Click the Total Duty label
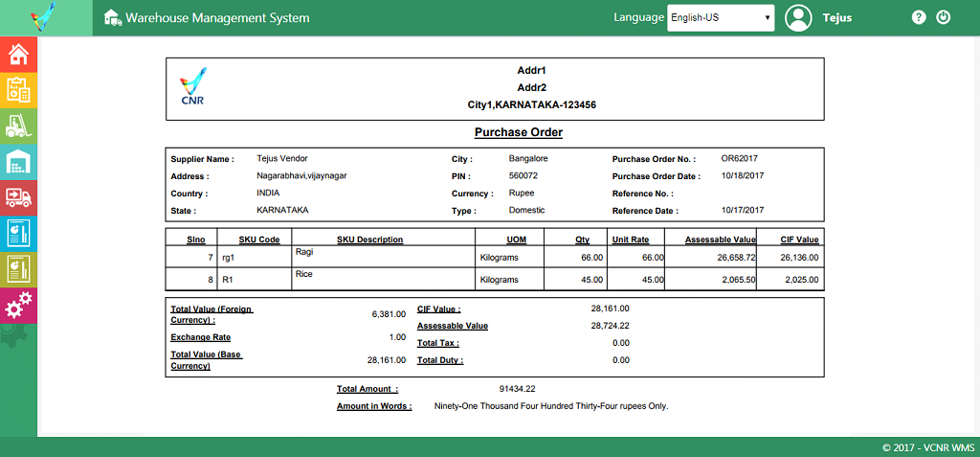Viewport: 980px width, 457px height. click(440, 360)
